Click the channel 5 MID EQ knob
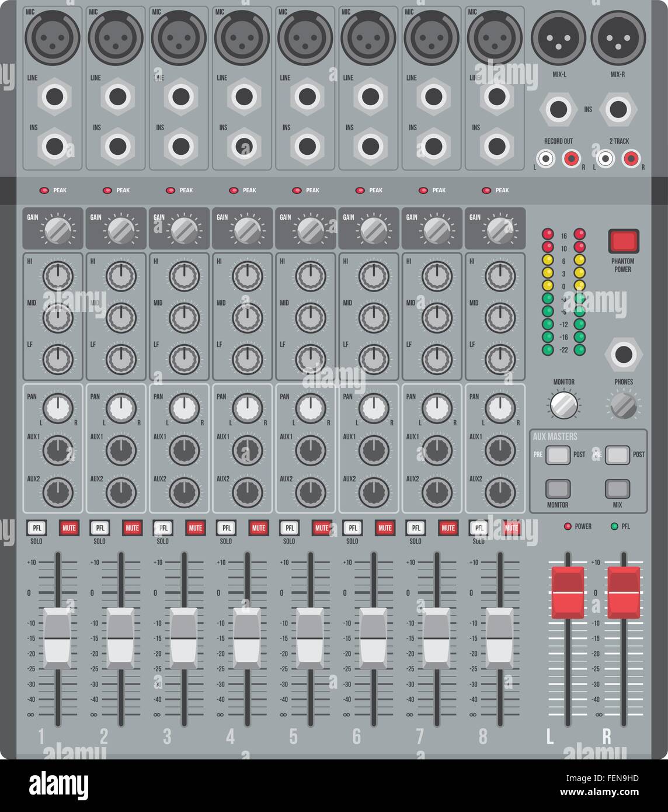Viewport: 668px width, 812px height. click(x=311, y=318)
